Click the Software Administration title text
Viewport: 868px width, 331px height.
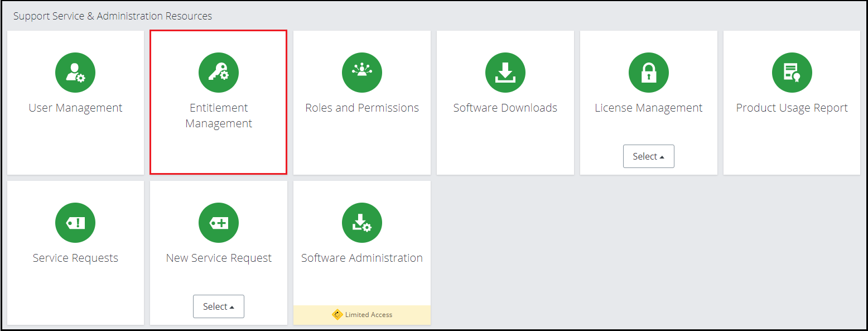tap(362, 258)
